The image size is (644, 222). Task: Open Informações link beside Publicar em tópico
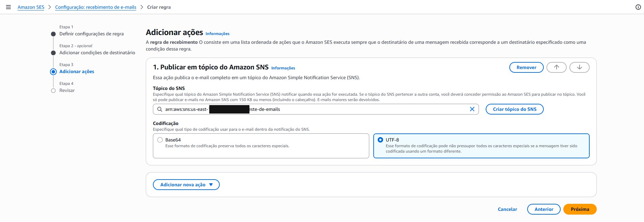pos(283,68)
